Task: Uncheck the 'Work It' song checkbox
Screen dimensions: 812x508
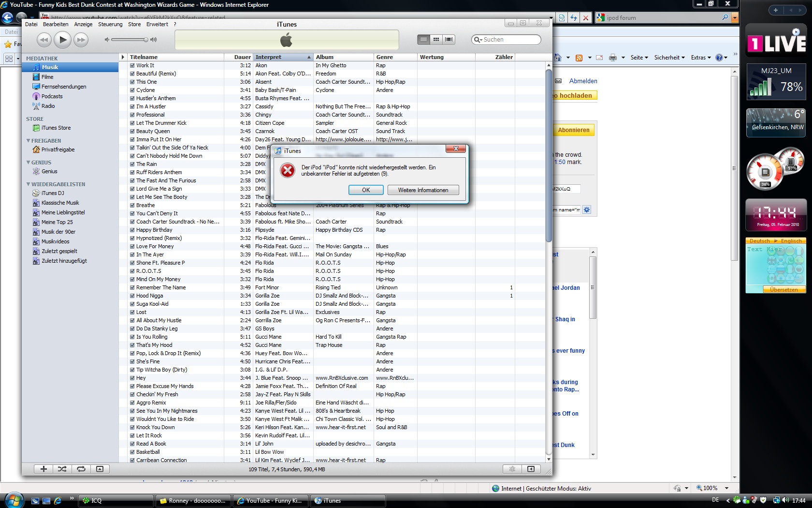Action: 132,65
